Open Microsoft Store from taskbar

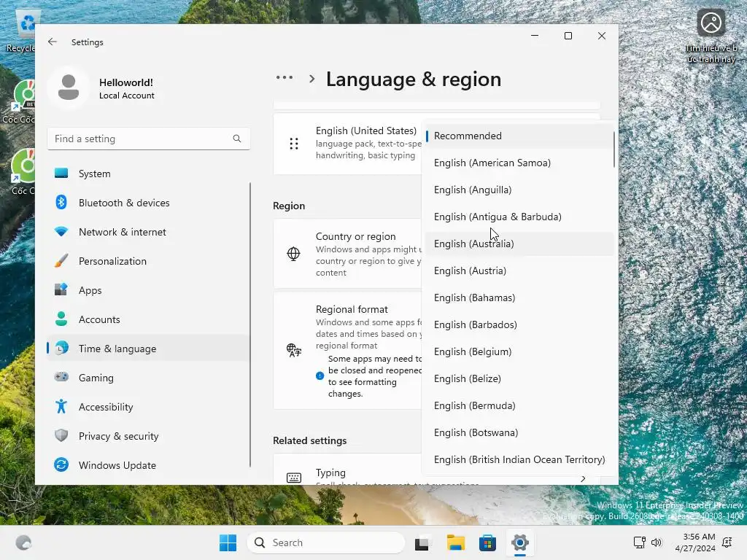(487, 542)
